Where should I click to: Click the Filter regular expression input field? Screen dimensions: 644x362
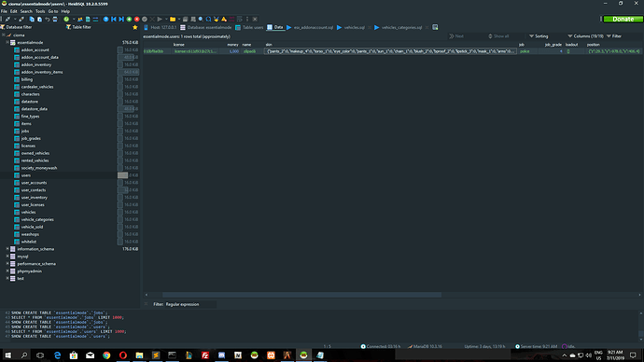tap(190, 304)
